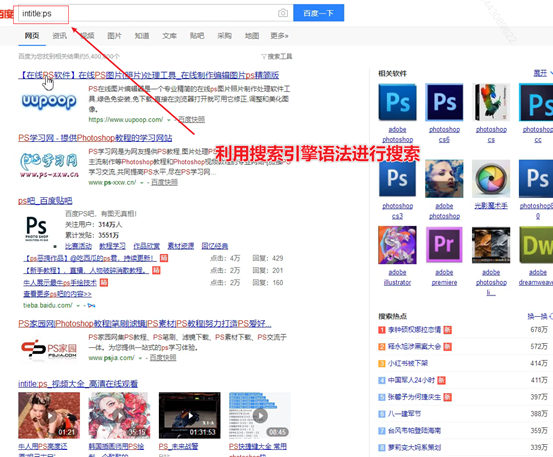Open the 素材资源 tieba link
The image size is (553, 457).
[181, 246]
